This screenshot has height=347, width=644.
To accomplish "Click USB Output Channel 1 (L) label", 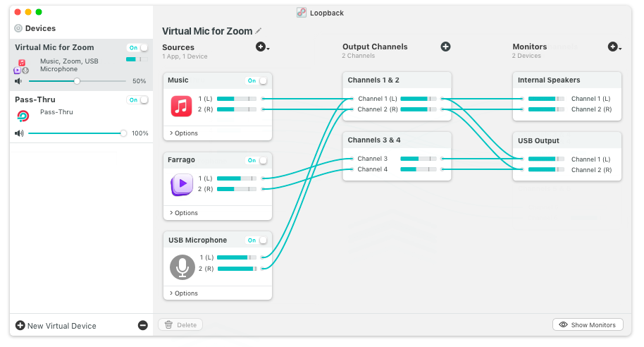I will point(590,159).
